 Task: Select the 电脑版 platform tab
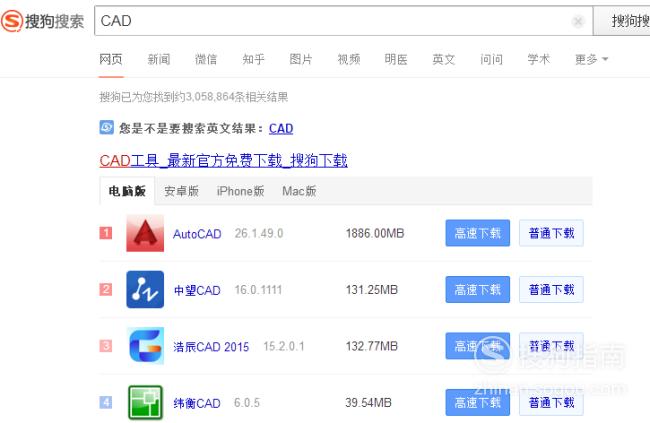click(127, 191)
